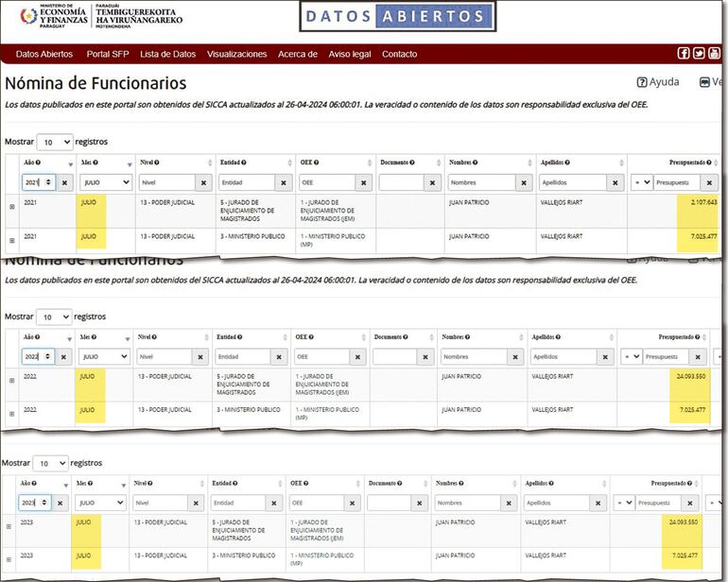Screen dimensions: 728x582
Task: Expand the 2022 Jurado de Enjuiciamiento row
Action: coord(11,381)
